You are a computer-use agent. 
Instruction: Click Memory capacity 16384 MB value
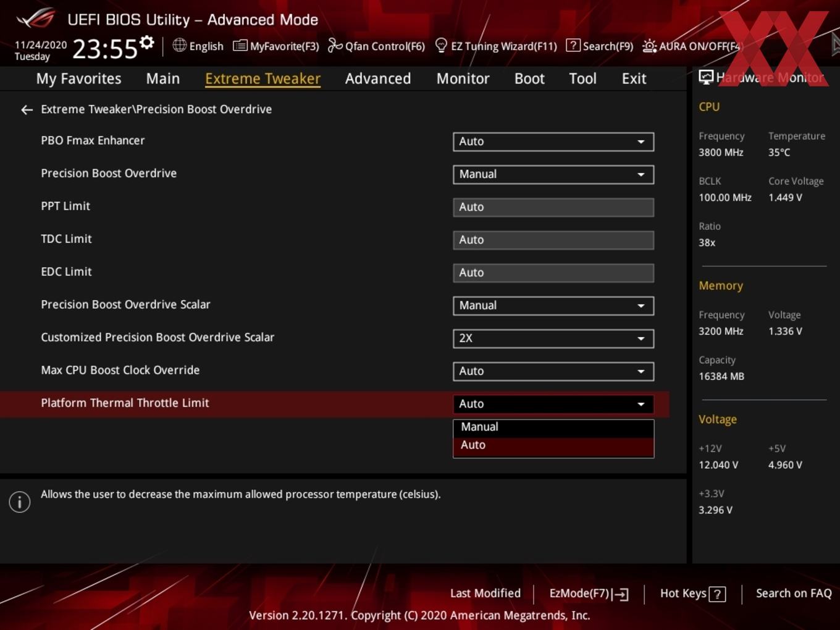(721, 376)
